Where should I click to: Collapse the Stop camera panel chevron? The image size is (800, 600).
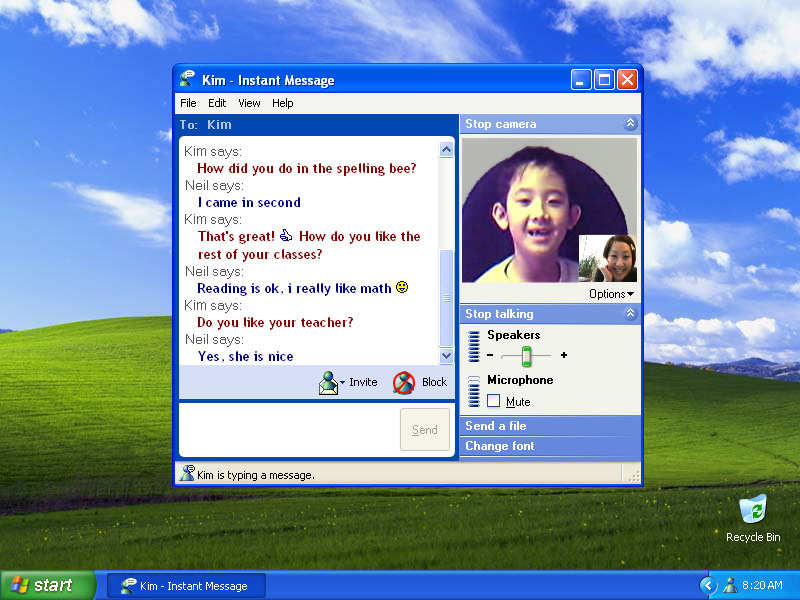[x=630, y=123]
